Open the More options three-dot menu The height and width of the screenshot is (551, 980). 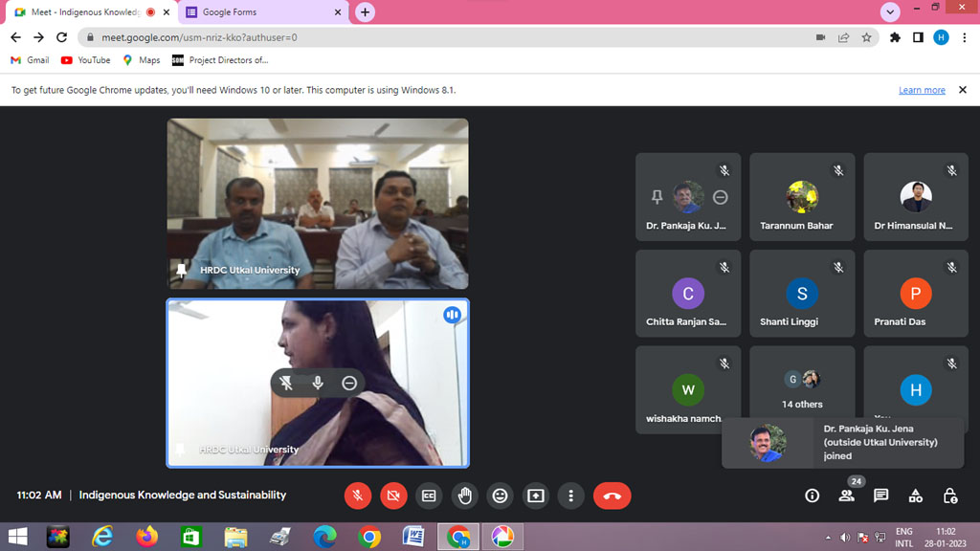pos(570,496)
